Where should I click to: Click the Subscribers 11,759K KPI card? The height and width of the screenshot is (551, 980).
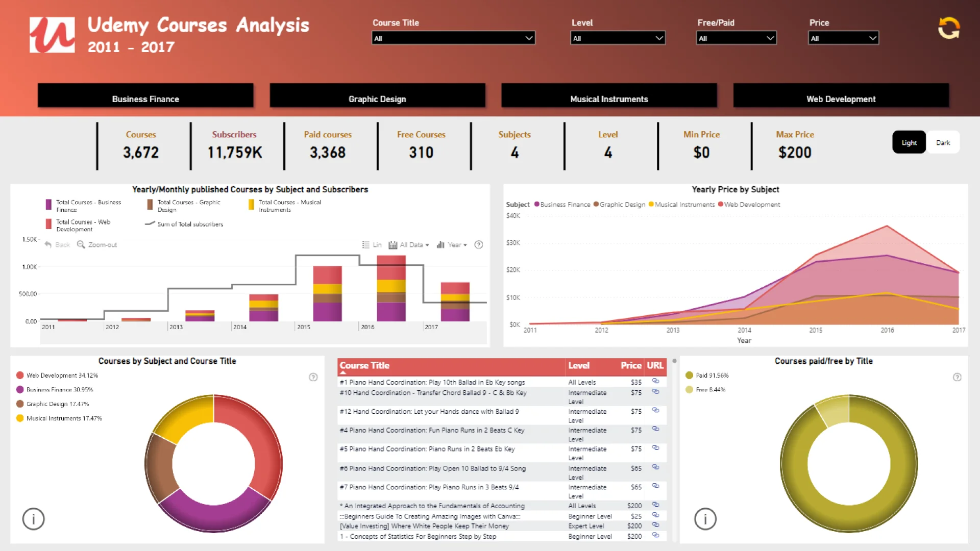click(235, 145)
